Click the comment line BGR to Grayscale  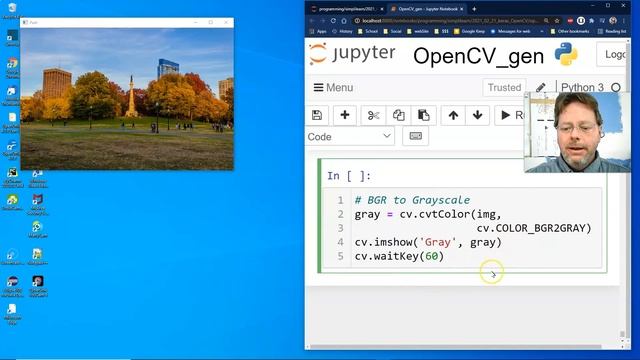tap(412, 200)
